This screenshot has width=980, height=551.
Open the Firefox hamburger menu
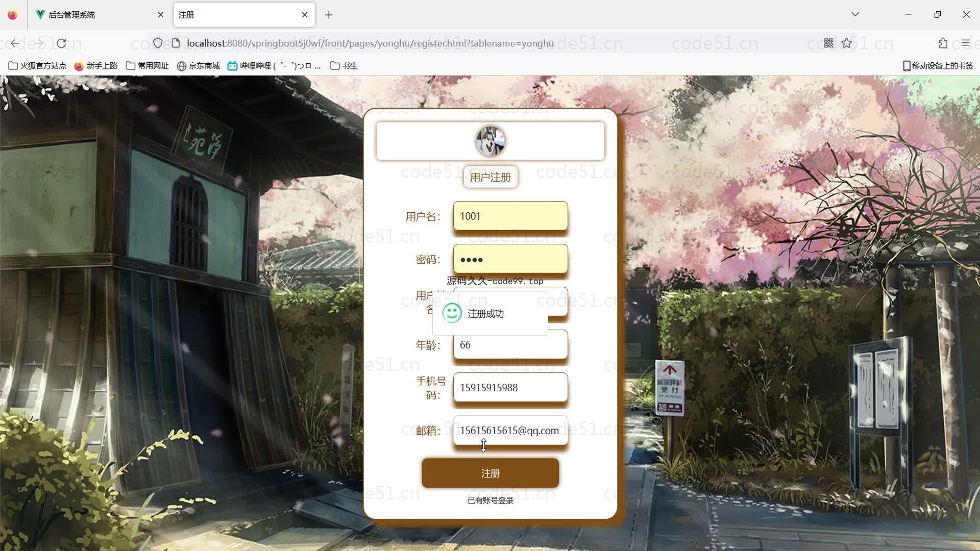965,43
